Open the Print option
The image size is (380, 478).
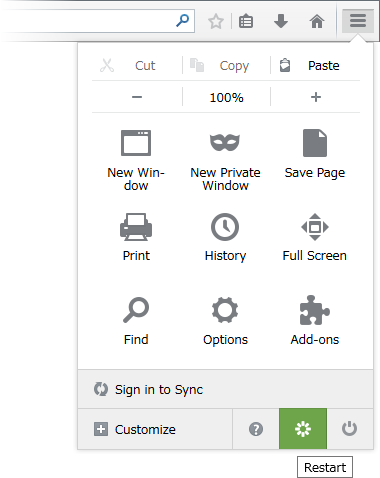tap(136, 239)
